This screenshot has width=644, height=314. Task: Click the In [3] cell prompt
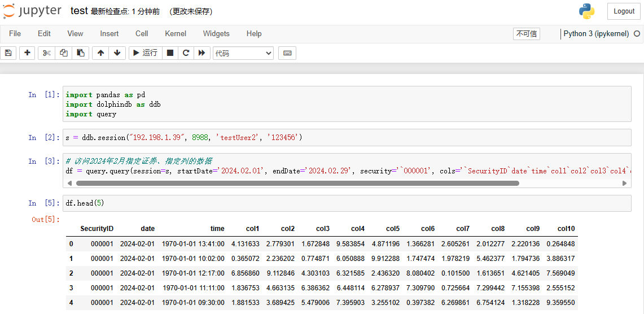coord(44,162)
